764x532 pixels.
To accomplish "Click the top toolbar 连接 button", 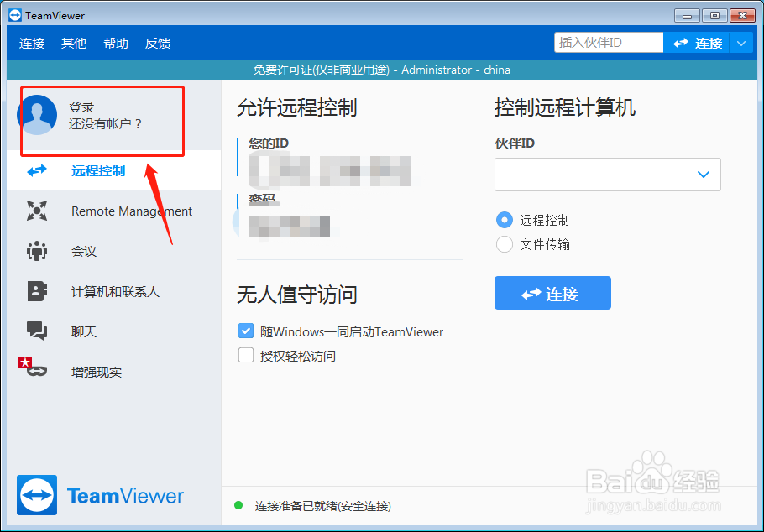I will tap(697, 44).
